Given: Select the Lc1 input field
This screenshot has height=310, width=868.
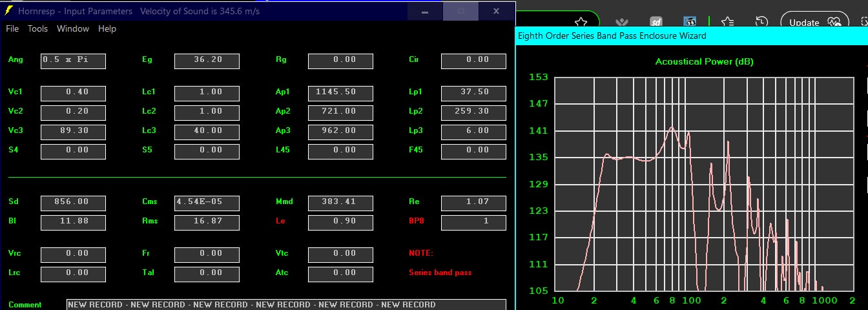Looking at the screenshot, I should click(x=207, y=94).
